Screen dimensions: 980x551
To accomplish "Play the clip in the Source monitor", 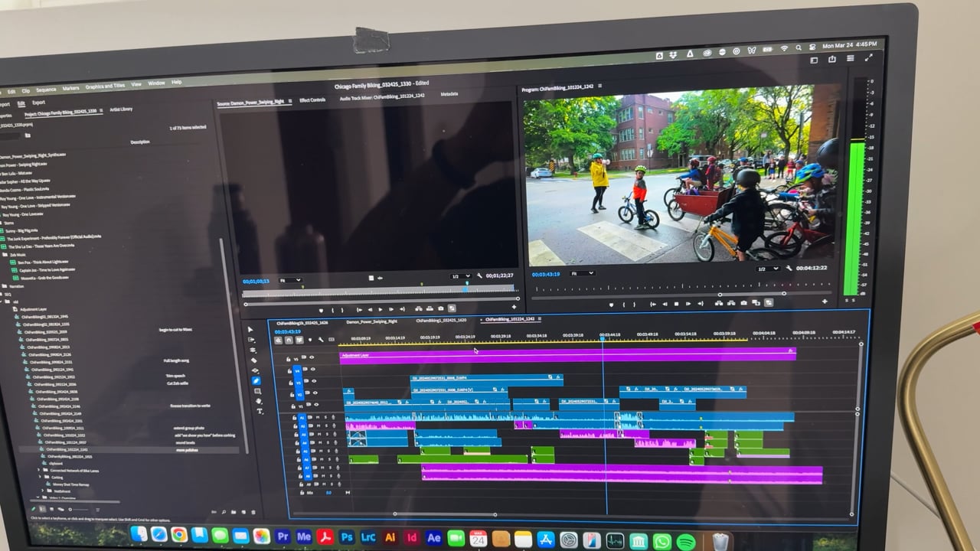I will click(x=381, y=310).
